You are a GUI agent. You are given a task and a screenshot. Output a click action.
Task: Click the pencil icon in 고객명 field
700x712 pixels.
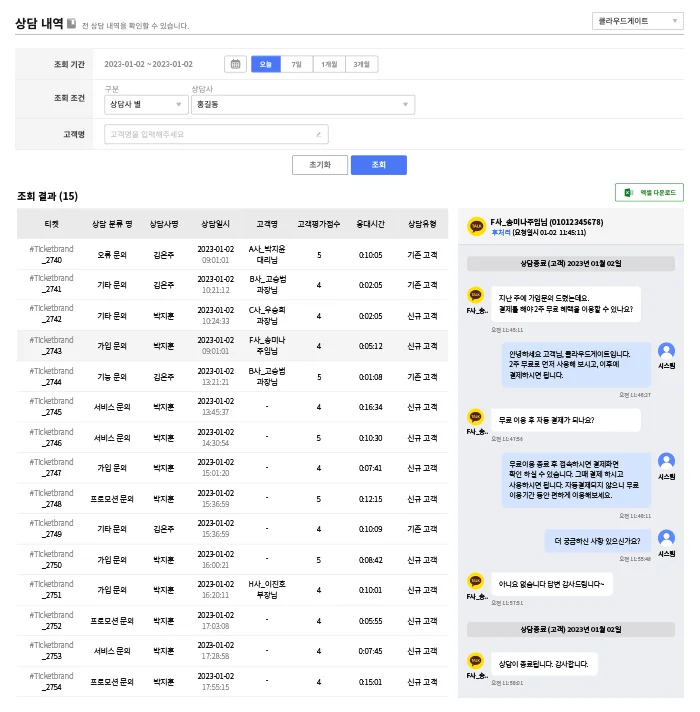(319, 134)
